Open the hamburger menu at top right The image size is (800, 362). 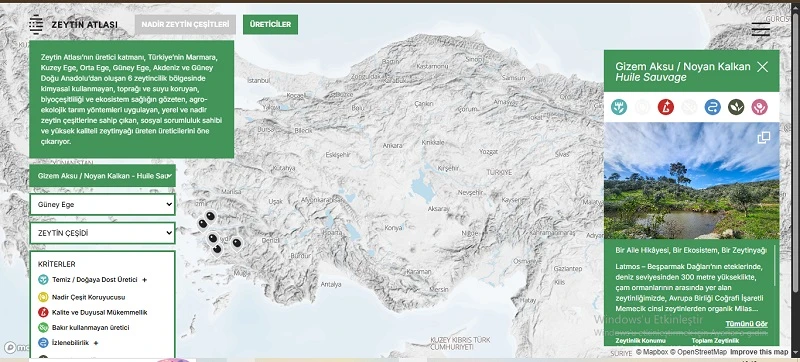[x=761, y=30]
